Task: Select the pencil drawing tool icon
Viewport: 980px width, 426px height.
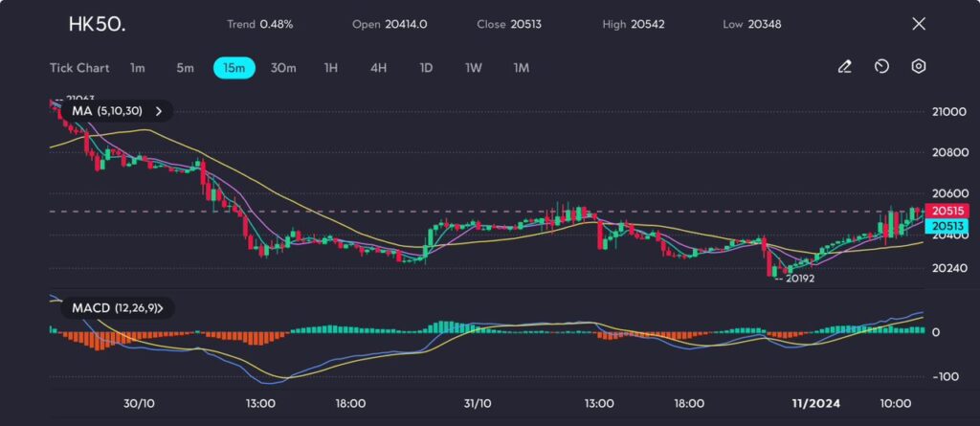Action: point(844,67)
